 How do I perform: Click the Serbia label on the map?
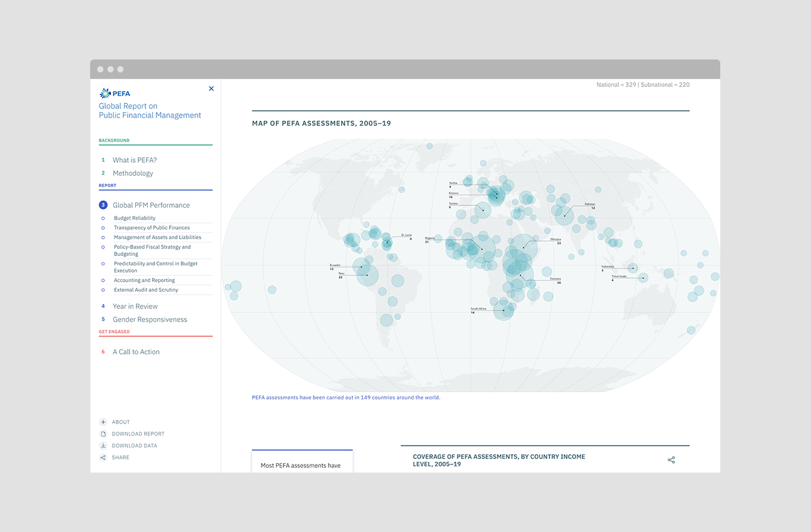(x=453, y=183)
